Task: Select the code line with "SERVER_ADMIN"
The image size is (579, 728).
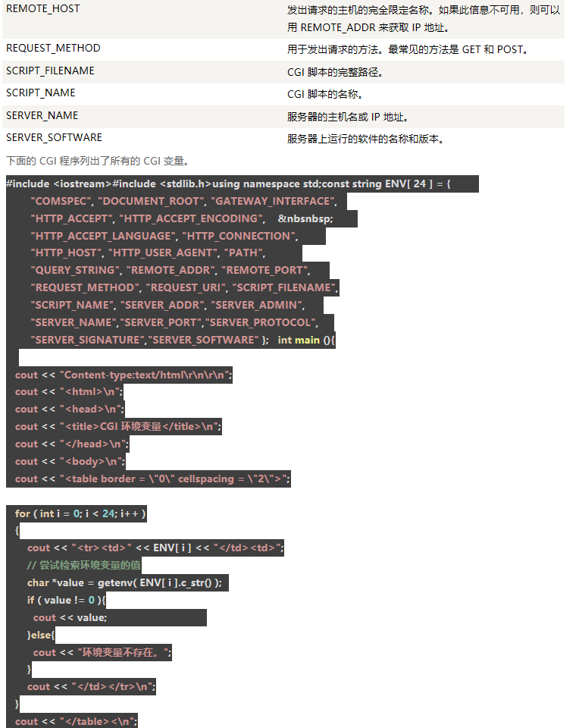Action: click(x=167, y=305)
